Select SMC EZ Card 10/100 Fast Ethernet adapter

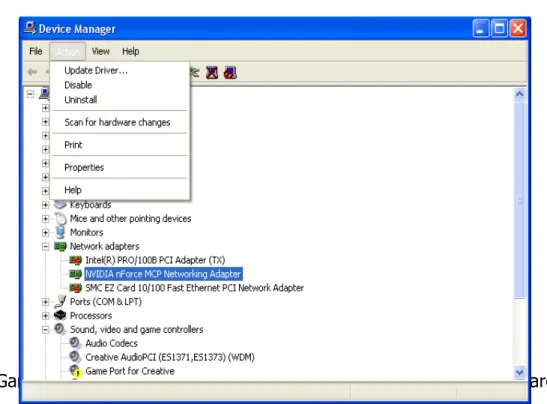[194, 288]
